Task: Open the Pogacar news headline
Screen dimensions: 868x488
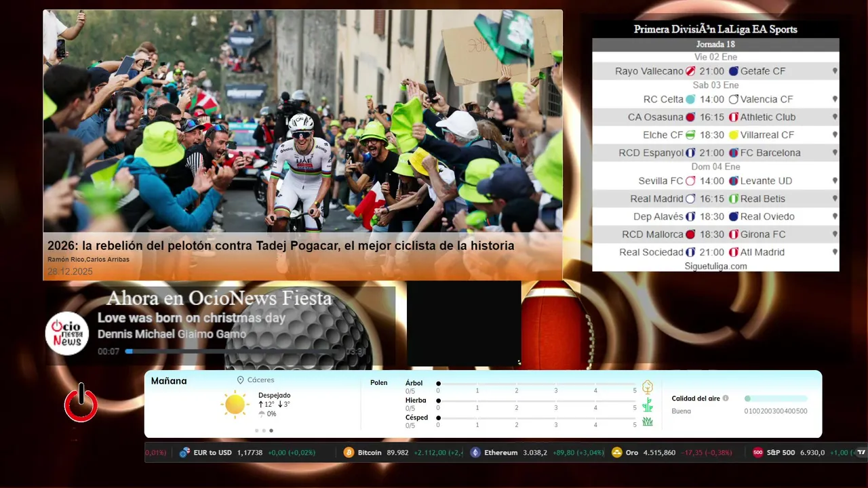Action: tap(281, 246)
